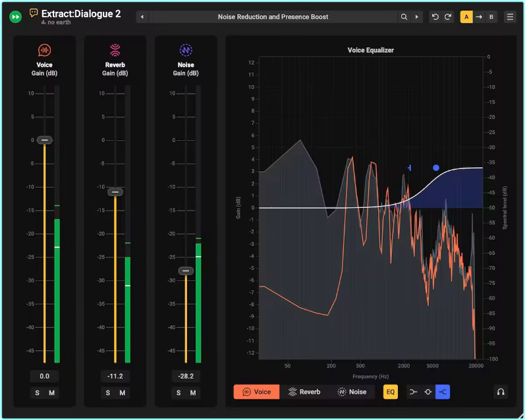Go to the previous preset arrow
525x420 pixels.
tap(143, 17)
